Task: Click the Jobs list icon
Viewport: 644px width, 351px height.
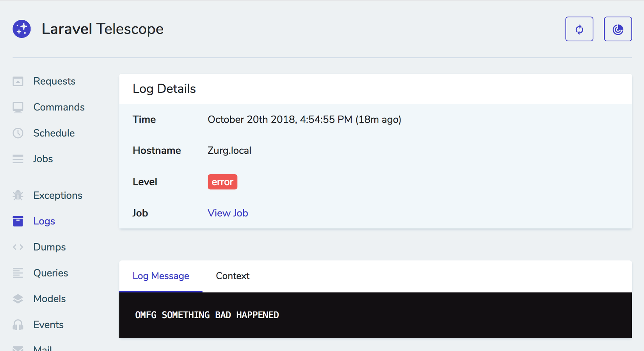Action: point(18,159)
